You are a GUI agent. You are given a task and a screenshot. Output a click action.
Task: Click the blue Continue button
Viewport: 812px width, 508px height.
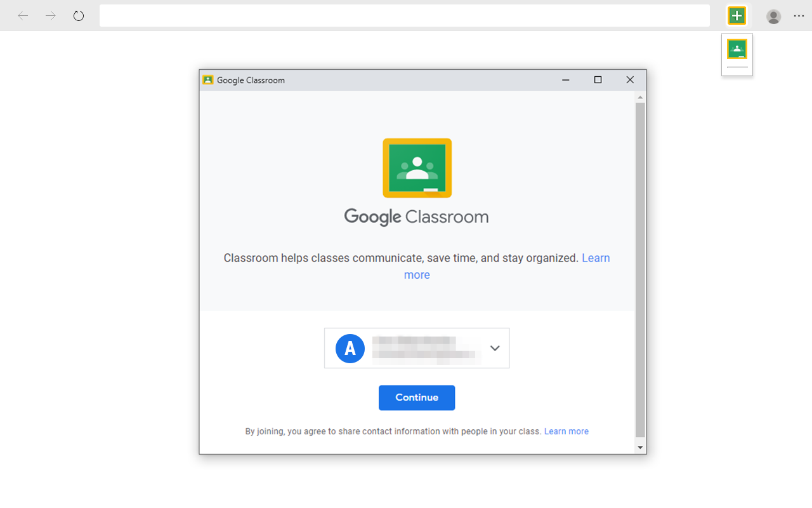(x=417, y=398)
